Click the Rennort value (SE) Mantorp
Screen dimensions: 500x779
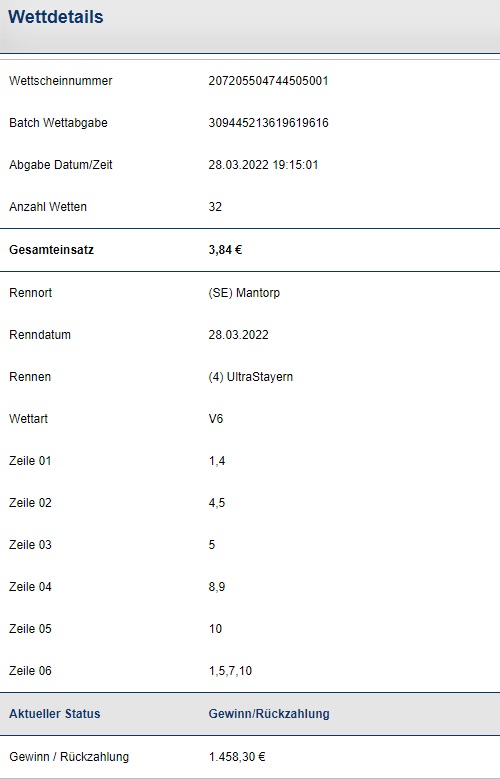pos(244,293)
